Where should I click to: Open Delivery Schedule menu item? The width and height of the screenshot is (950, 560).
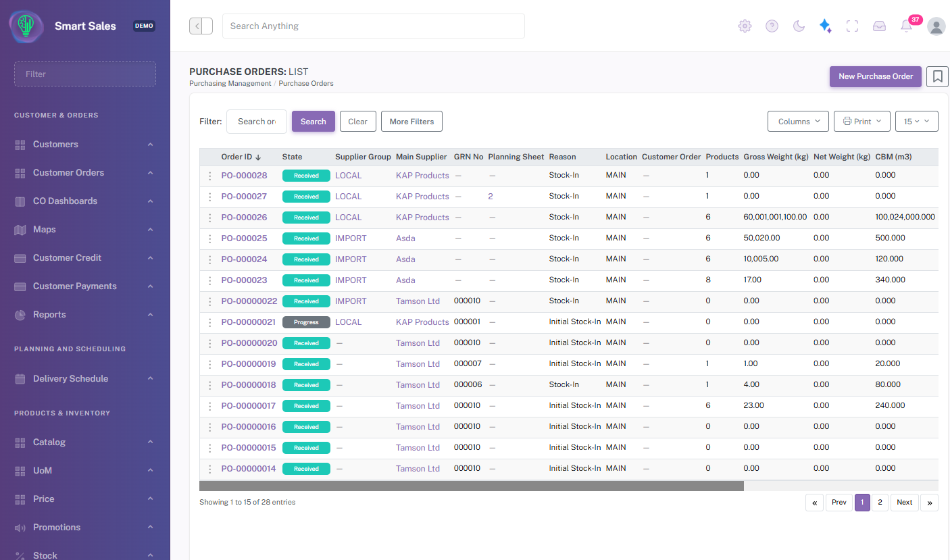click(70, 379)
